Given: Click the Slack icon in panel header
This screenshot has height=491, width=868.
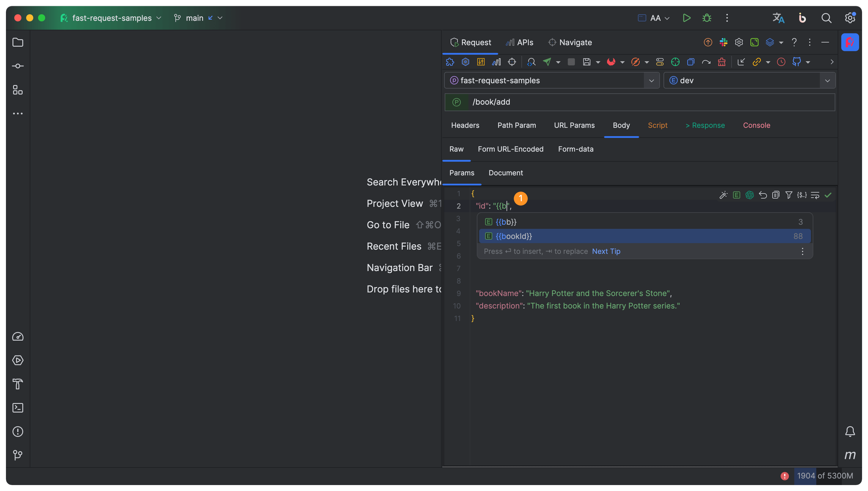Looking at the screenshot, I should click(723, 43).
